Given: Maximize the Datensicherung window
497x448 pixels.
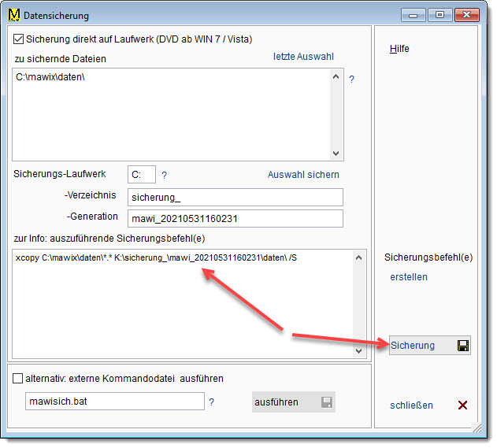Looking at the screenshot, I should pyautogui.click(x=439, y=14).
